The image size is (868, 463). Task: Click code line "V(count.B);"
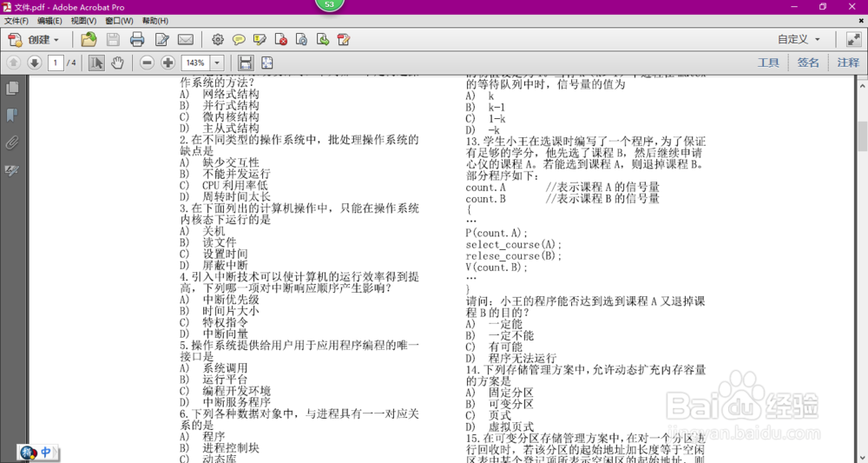pyautogui.click(x=496, y=267)
